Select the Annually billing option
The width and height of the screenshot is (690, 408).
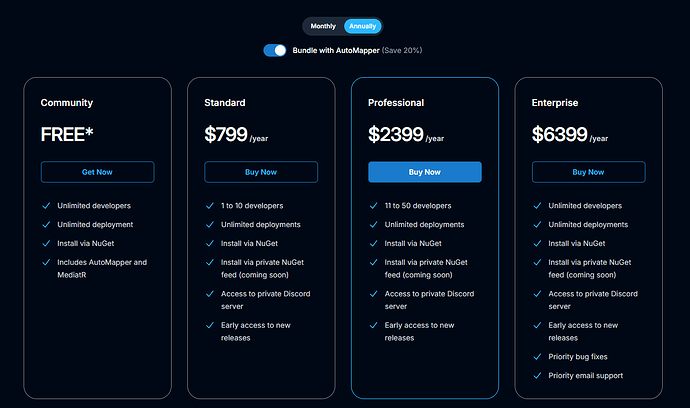(x=363, y=26)
